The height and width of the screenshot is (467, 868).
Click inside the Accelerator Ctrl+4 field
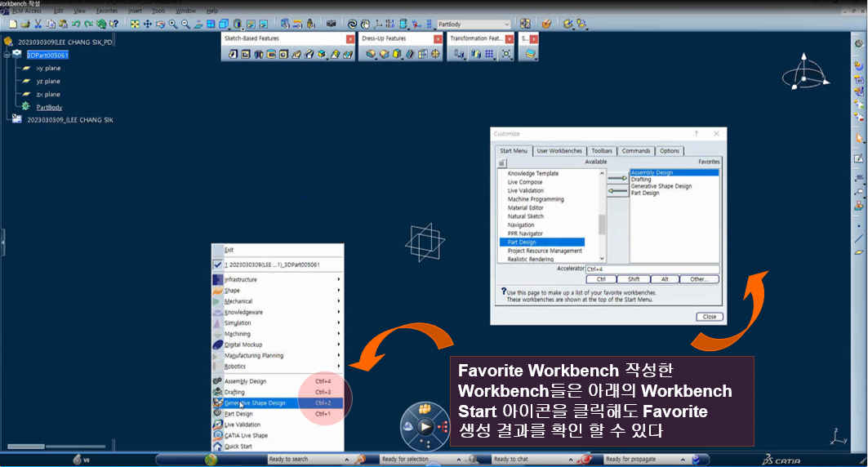652,269
